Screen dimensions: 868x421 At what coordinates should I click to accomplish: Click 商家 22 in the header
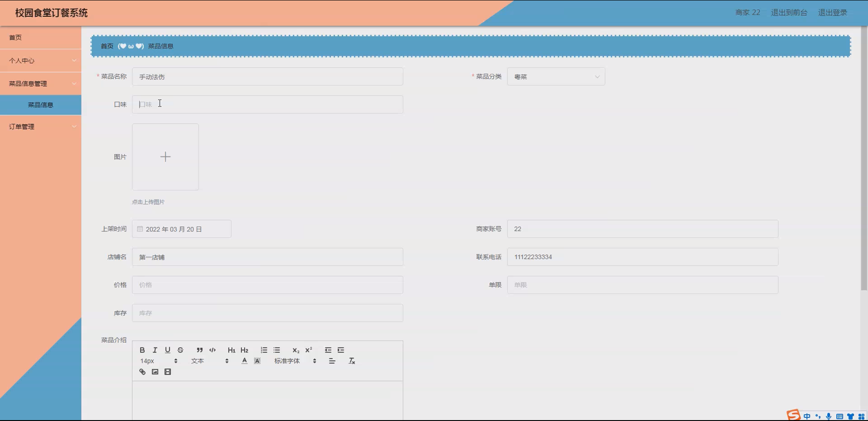click(x=748, y=13)
